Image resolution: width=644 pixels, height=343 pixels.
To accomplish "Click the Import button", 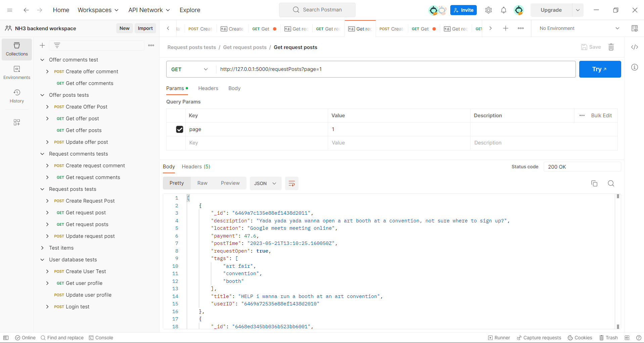I will pos(145,28).
